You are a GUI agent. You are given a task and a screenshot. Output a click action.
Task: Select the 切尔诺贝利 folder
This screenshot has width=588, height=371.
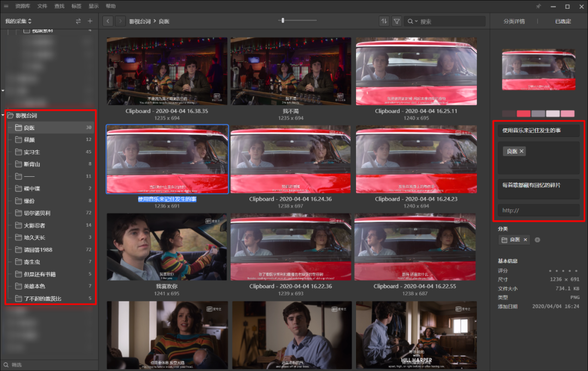point(50,213)
